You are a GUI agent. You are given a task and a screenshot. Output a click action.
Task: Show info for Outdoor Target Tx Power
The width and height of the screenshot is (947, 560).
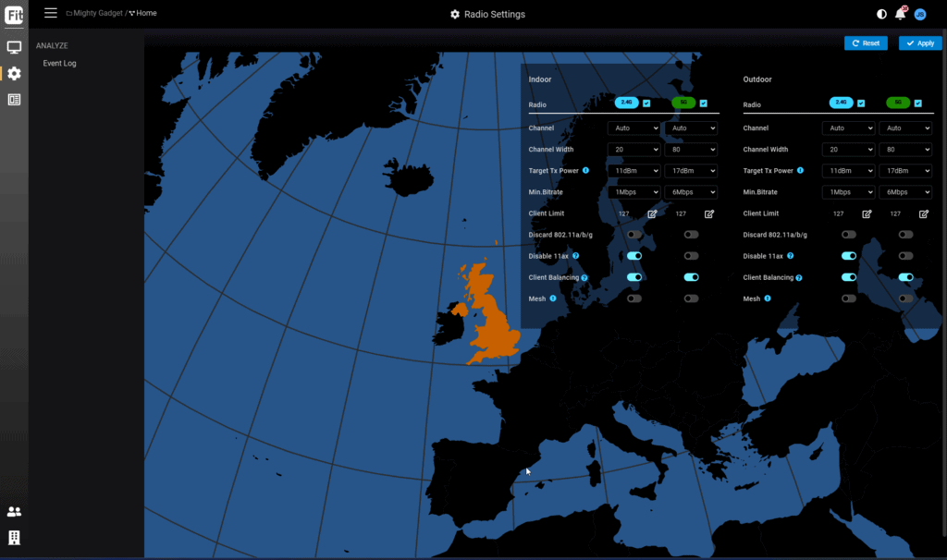pyautogui.click(x=800, y=171)
